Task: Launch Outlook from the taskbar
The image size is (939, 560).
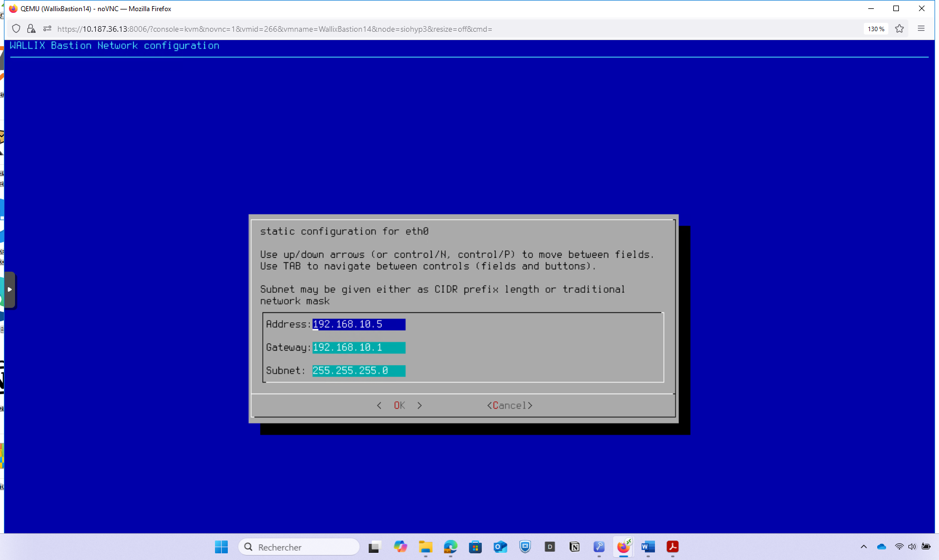Action: pyautogui.click(x=500, y=547)
